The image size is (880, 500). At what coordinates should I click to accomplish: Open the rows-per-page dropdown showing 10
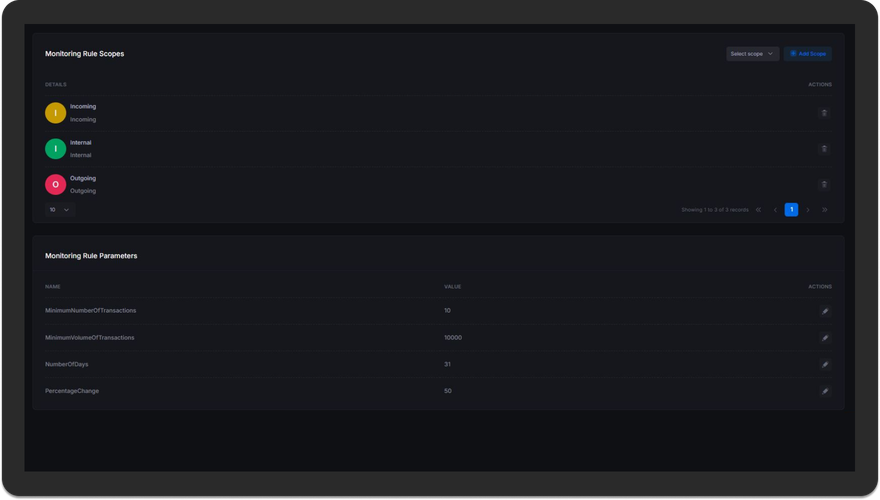tap(59, 210)
